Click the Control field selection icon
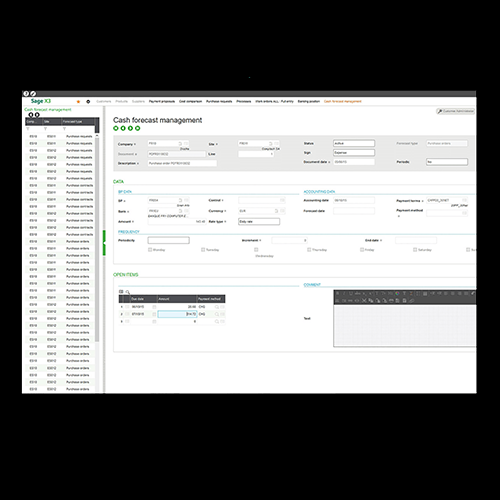The height and width of the screenshot is (500, 500). pyautogui.click(x=282, y=200)
